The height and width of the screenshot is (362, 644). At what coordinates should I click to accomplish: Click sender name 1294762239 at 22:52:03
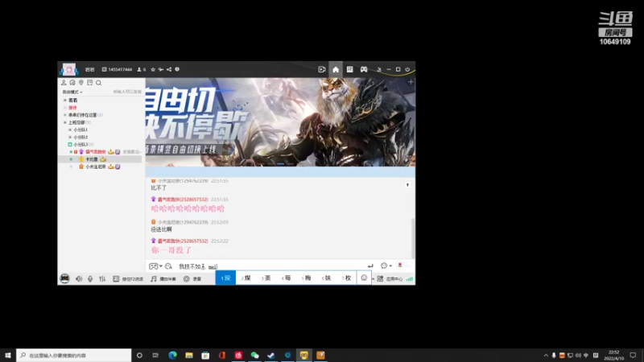point(183,222)
